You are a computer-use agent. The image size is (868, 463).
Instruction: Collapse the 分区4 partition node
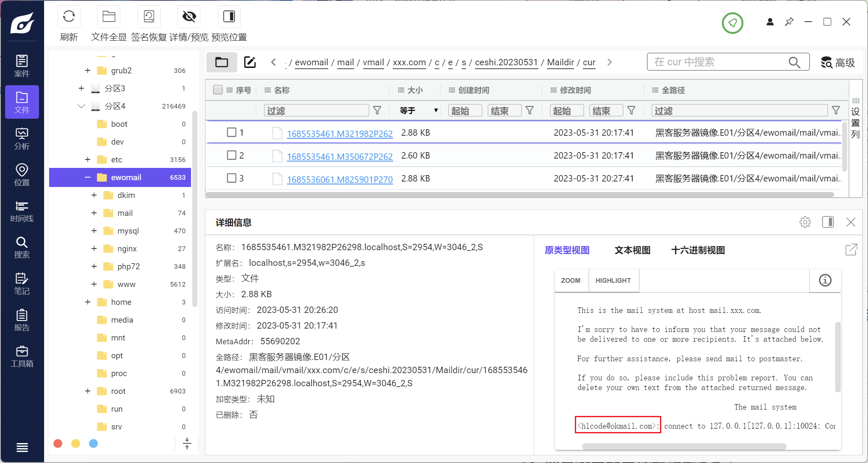tap(81, 106)
